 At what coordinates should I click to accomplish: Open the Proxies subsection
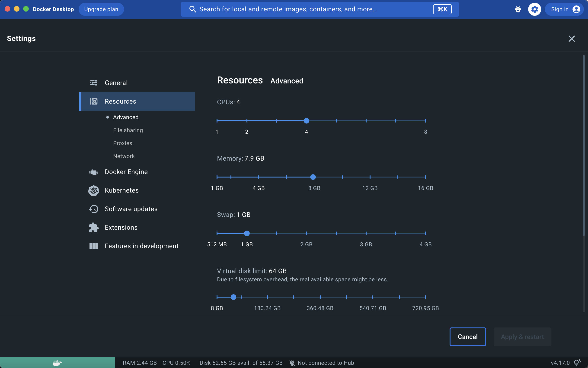(x=122, y=143)
